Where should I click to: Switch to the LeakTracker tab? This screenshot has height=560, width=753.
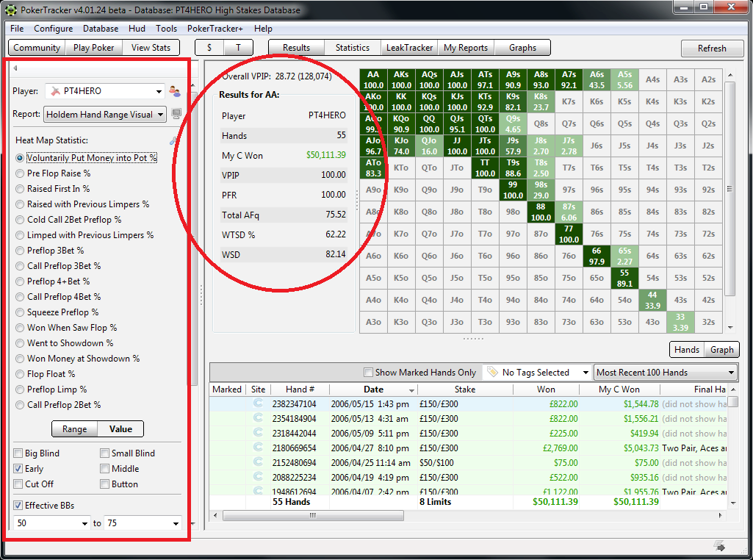click(408, 47)
